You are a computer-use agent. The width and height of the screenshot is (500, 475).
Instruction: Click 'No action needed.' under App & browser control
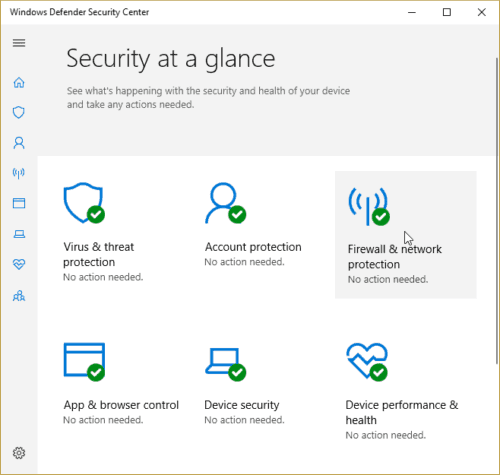click(x=103, y=420)
